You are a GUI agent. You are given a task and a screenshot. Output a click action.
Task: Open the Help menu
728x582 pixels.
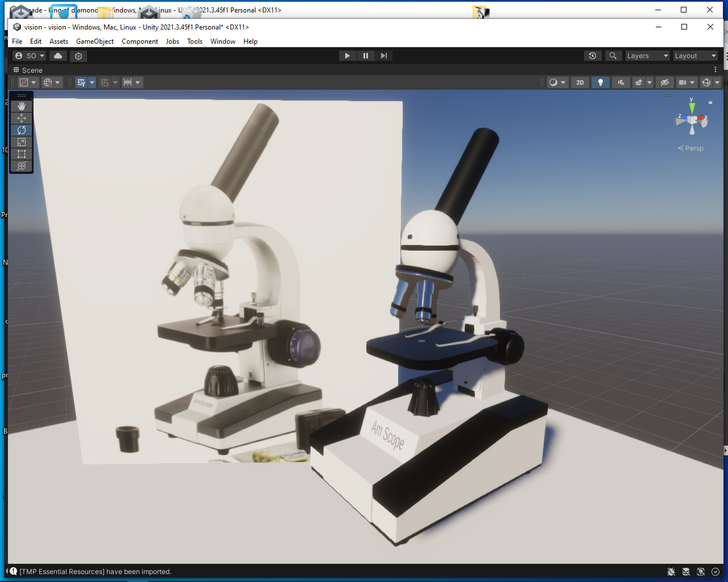(250, 41)
